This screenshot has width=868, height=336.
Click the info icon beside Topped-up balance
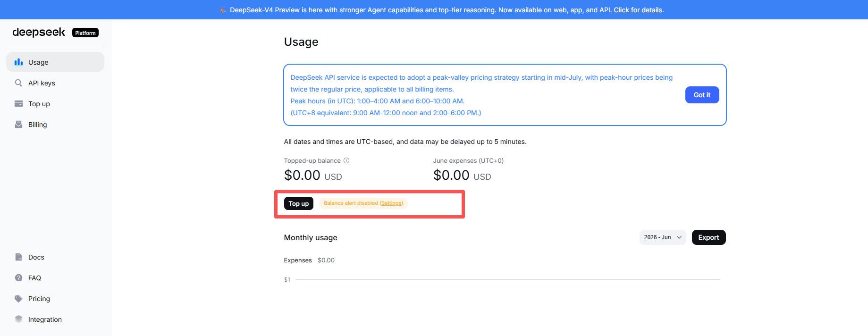[346, 160]
